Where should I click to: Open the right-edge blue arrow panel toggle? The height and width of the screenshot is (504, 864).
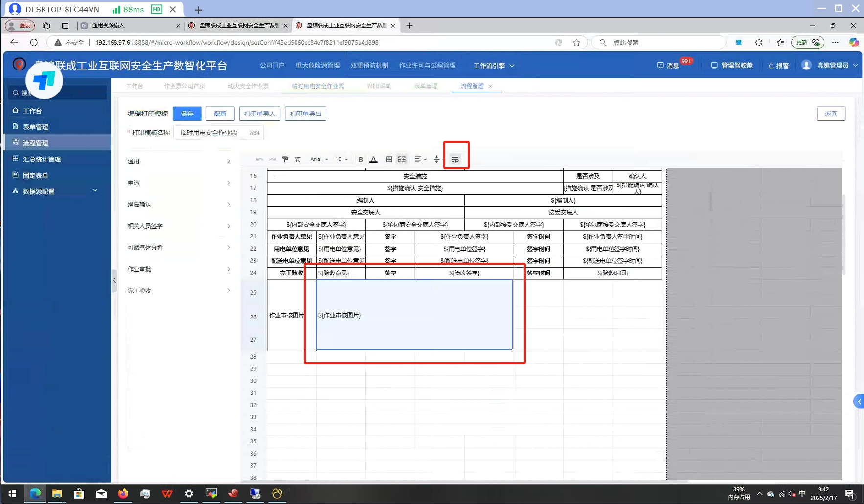pos(859,402)
